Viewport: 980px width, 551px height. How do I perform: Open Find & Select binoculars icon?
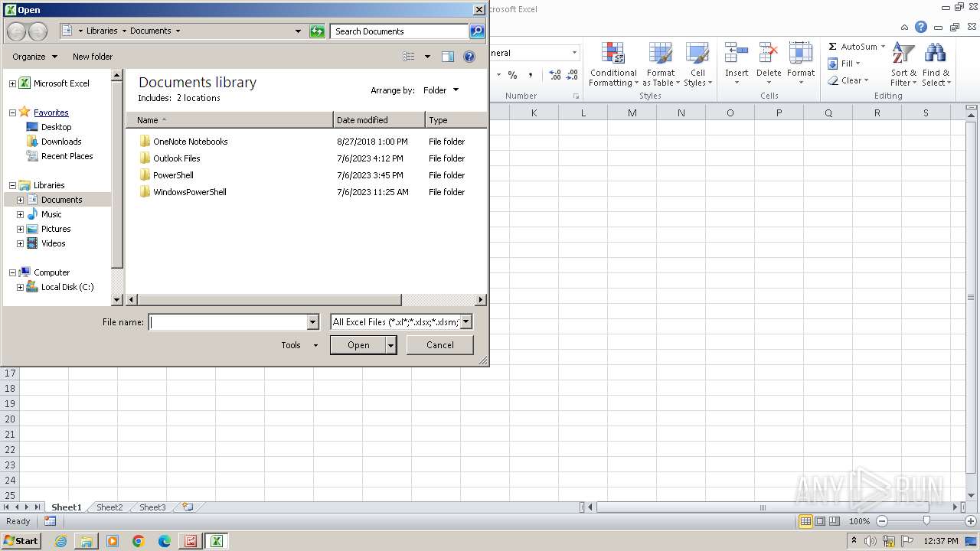[x=936, y=66]
